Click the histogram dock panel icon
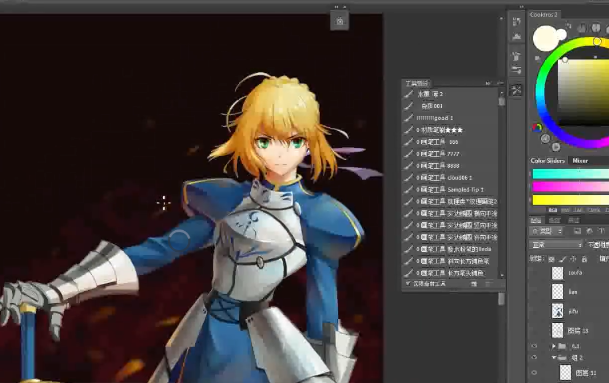 pos(517,37)
